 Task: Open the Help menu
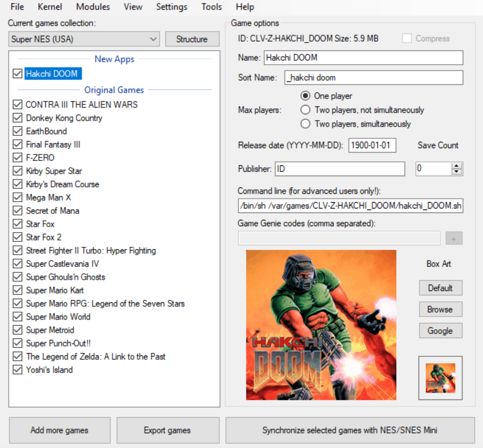point(245,7)
